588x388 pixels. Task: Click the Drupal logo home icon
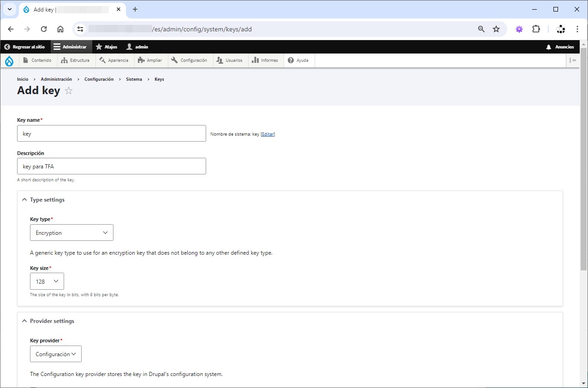(9, 60)
